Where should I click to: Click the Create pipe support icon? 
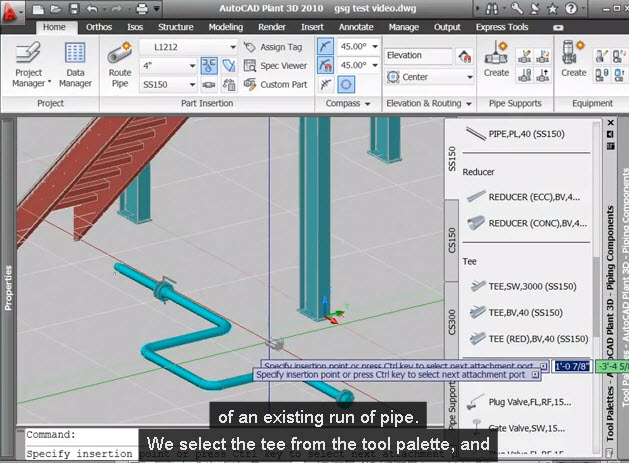coord(496,59)
